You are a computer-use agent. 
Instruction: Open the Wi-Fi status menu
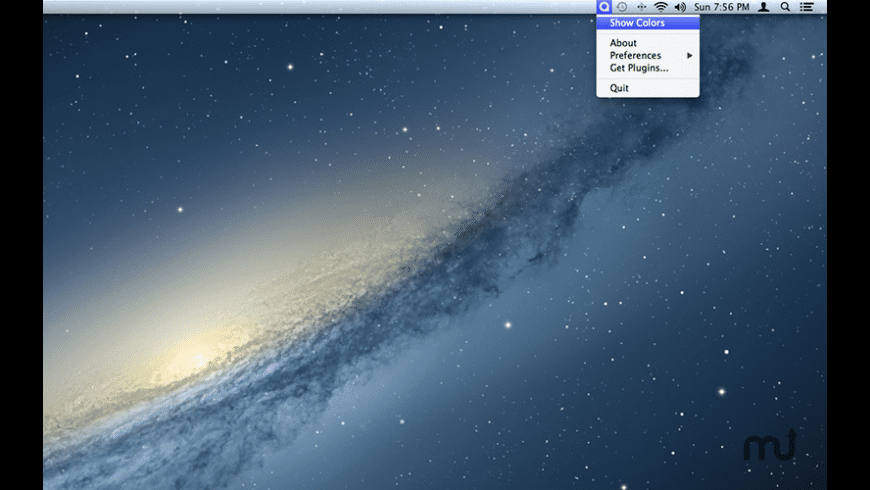pyautogui.click(x=661, y=6)
